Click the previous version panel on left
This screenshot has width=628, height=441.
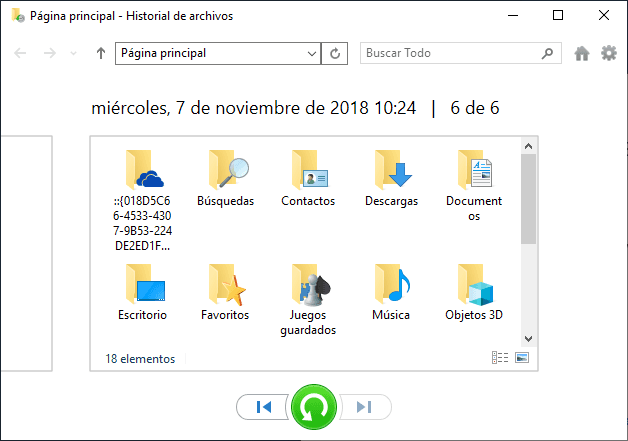click(x=26, y=254)
